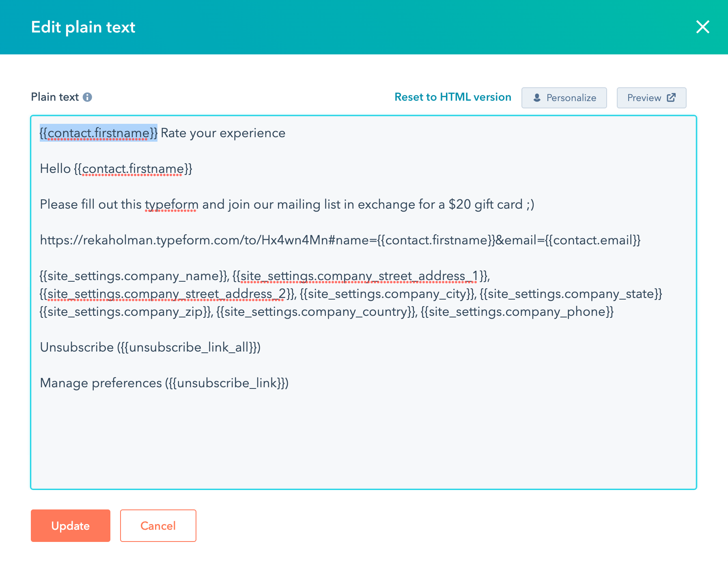The height and width of the screenshot is (561, 728).
Task: Click the person icon on Personalize
Action: [537, 98]
